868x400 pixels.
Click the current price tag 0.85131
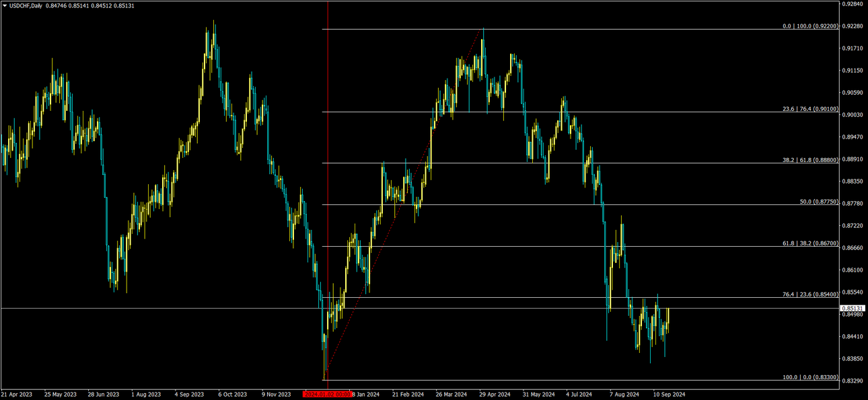tap(851, 308)
